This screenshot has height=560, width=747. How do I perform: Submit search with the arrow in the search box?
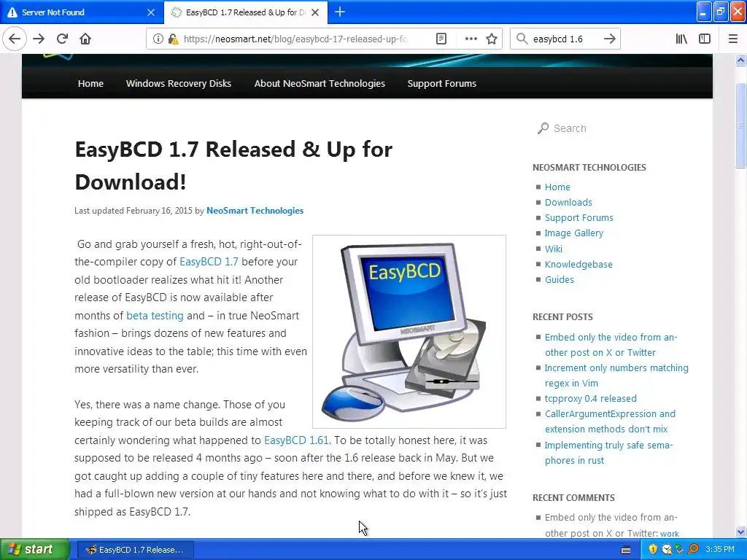pos(609,39)
